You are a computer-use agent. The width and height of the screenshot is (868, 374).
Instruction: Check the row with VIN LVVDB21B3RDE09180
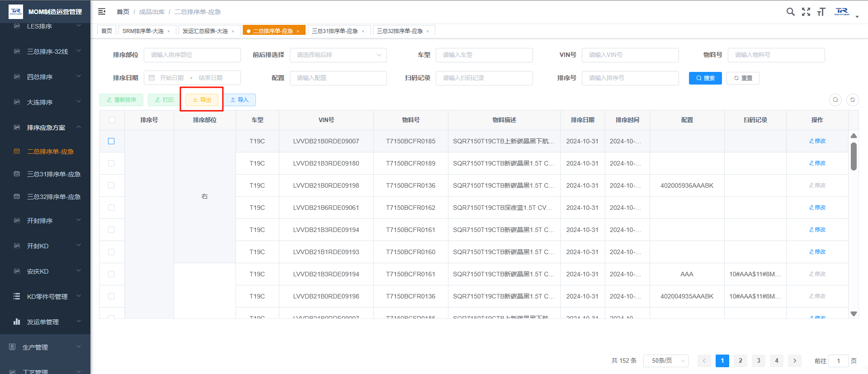point(111,163)
